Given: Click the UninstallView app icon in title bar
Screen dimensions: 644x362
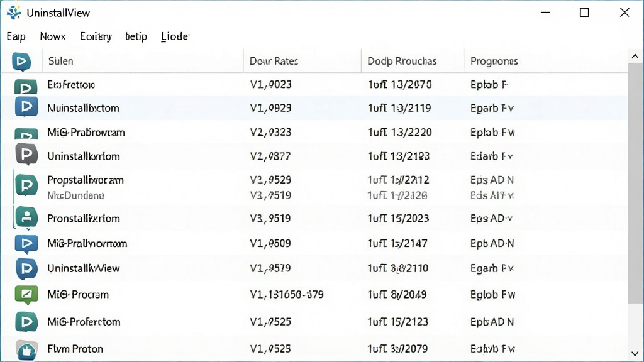Looking at the screenshot, I should [x=14, y=13].
